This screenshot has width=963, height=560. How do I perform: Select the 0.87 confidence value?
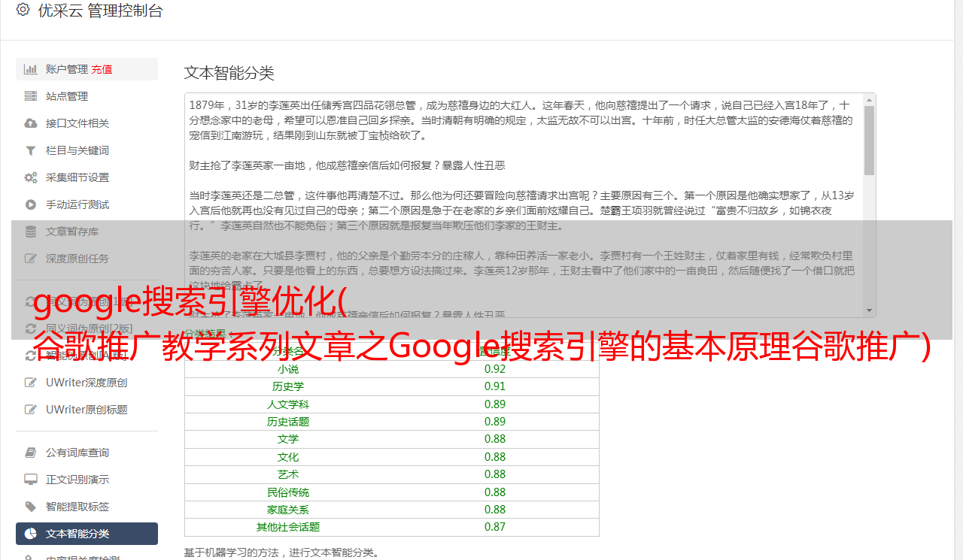[x=495, y=527]
